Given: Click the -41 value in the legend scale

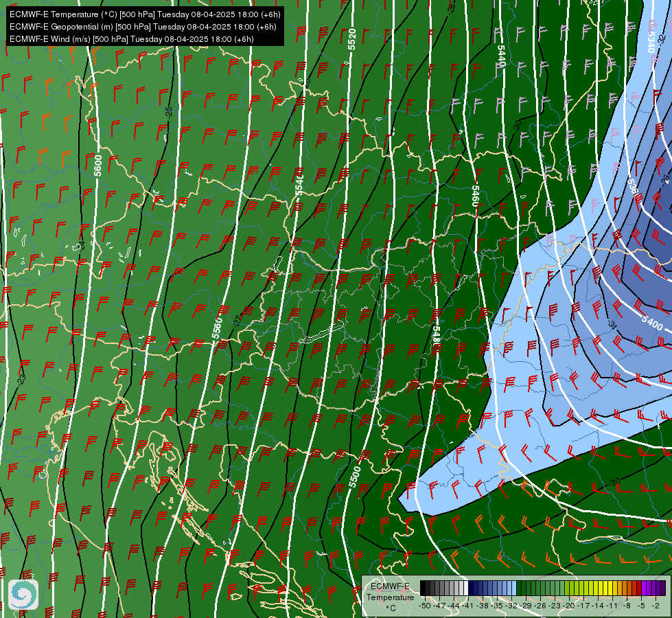Looking at the screenshot, I should click(x=467, y=606).
